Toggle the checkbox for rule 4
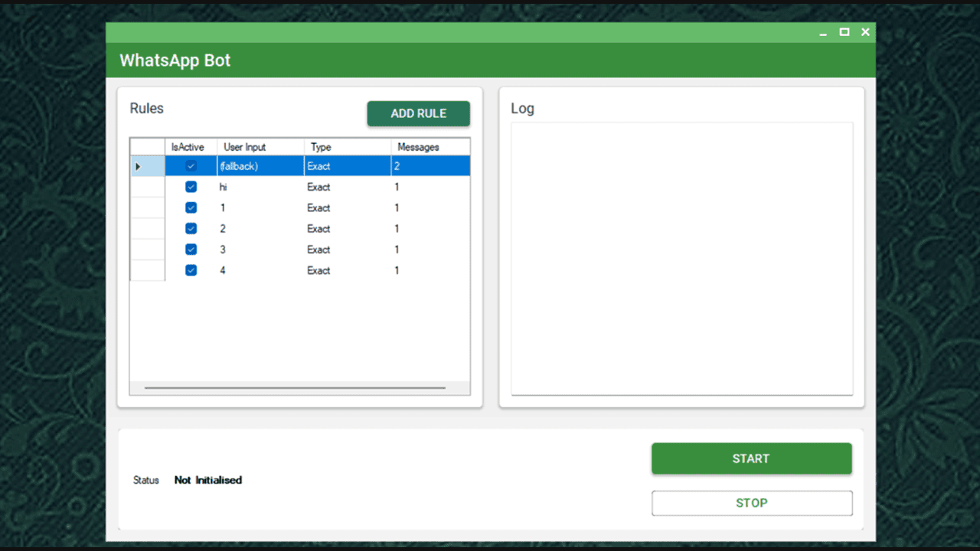Screen dimensions: 980x551 click(x=191, y=270)
